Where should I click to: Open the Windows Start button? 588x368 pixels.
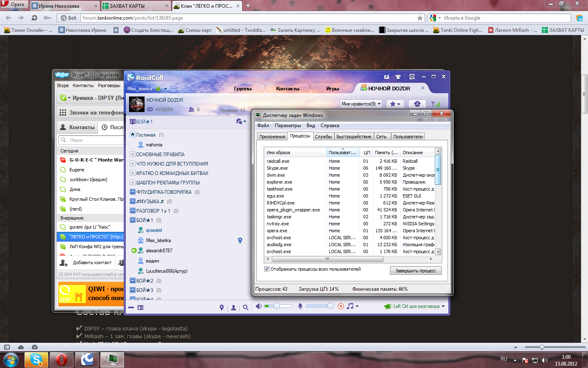11,360
